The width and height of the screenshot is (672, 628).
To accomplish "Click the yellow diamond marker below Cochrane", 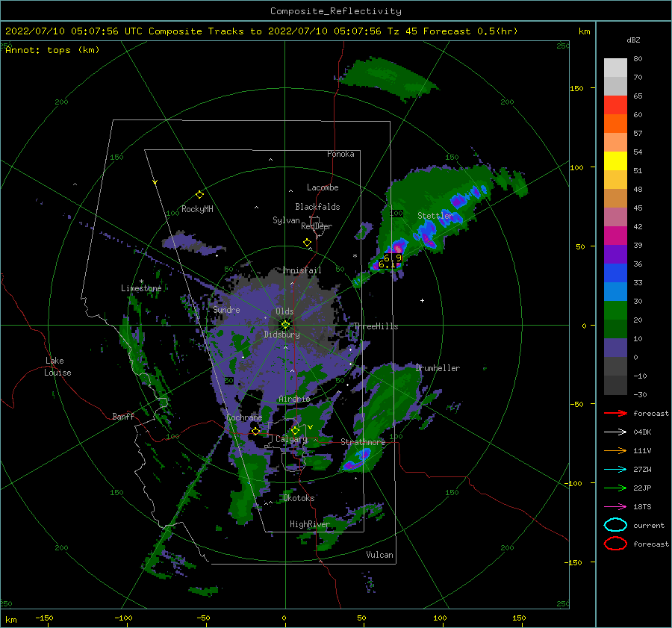I will [256, 432].
